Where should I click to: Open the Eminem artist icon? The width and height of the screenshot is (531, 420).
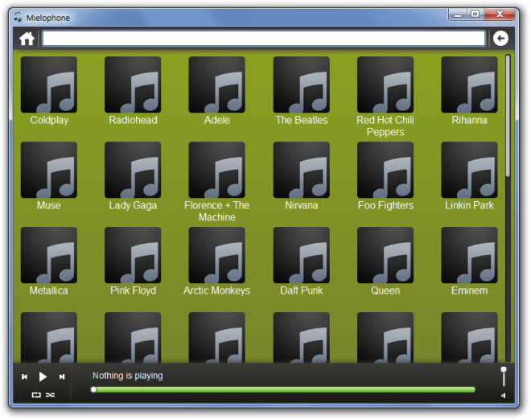[469, 255]
